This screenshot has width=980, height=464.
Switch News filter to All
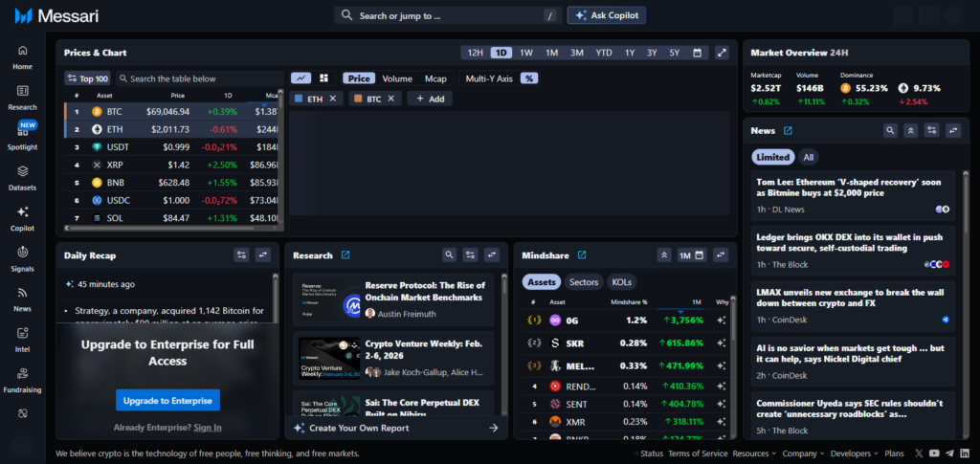pos(809,157)
